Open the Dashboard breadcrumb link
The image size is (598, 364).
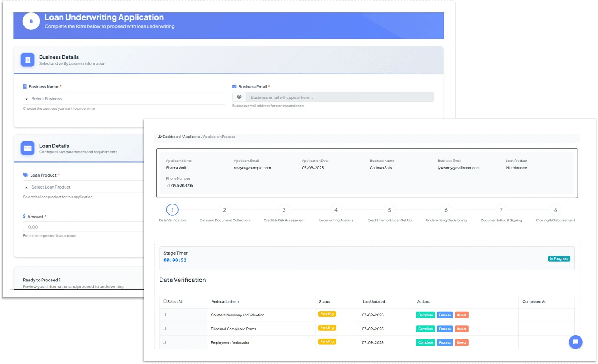pos(172,137)
